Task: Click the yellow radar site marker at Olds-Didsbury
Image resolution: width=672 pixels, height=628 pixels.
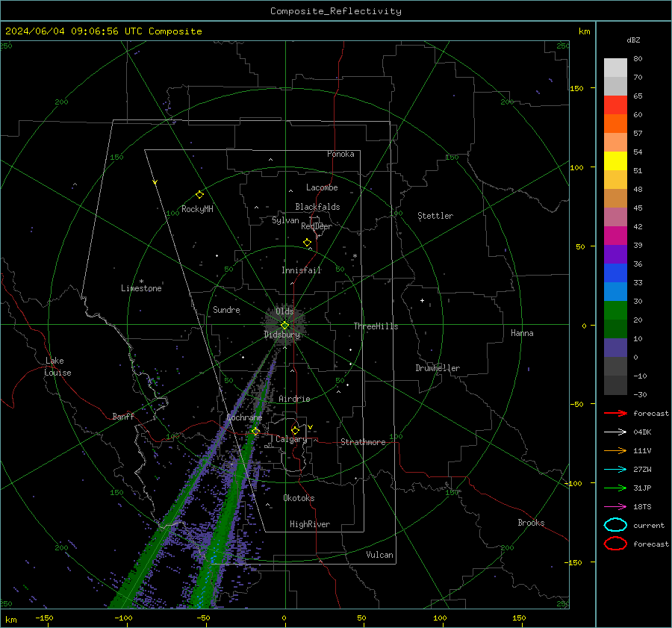Action: 284,325
